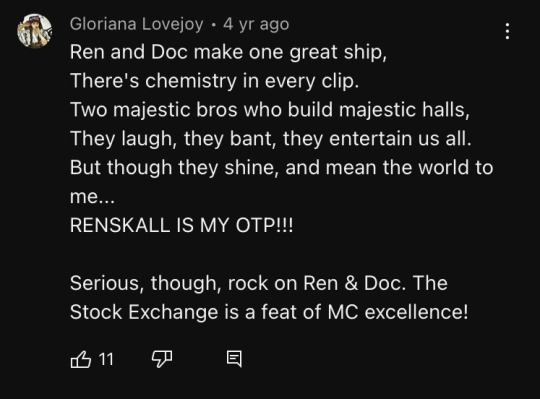
Task: Click the 'Two majestic bros' comment line
Action: (x=270, y=110)
